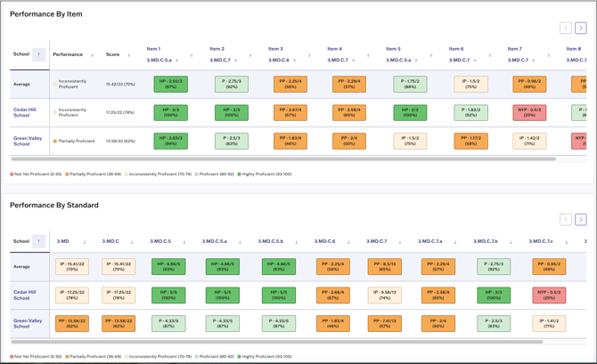
Task: Sort by the 3.MD.C standard column
Action: [132, 241]
